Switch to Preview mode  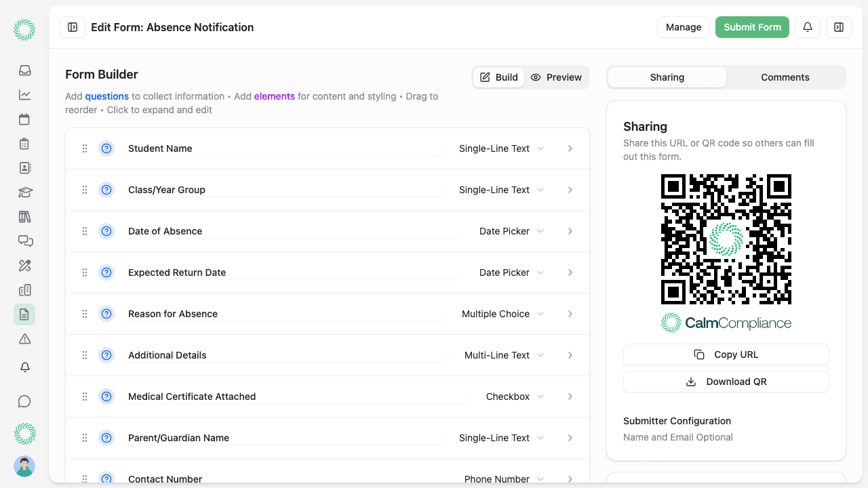tap(556, 77)
